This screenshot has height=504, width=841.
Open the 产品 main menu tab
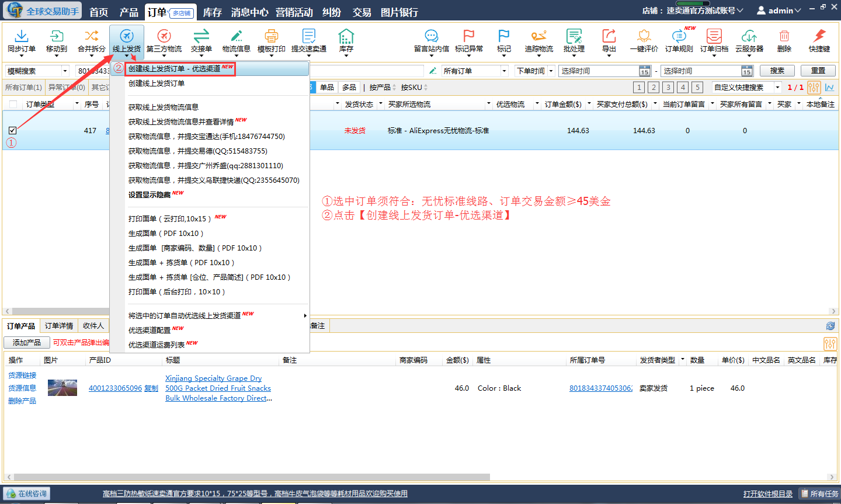click(128, 12)
